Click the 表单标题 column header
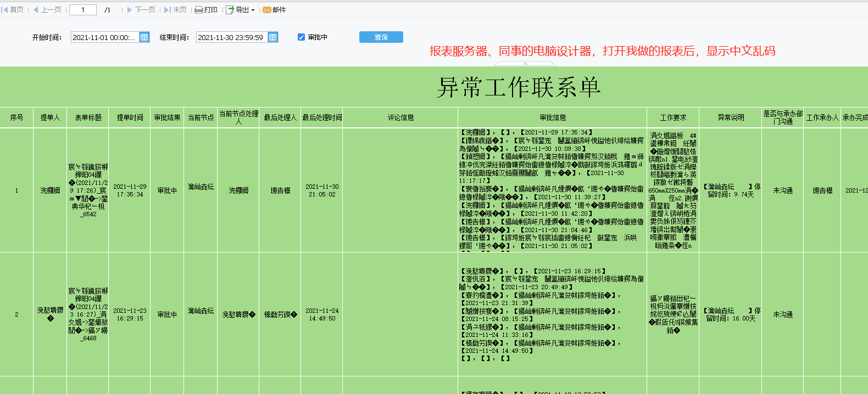This screenshot has width=868, height=394. (x=88, y=117)
